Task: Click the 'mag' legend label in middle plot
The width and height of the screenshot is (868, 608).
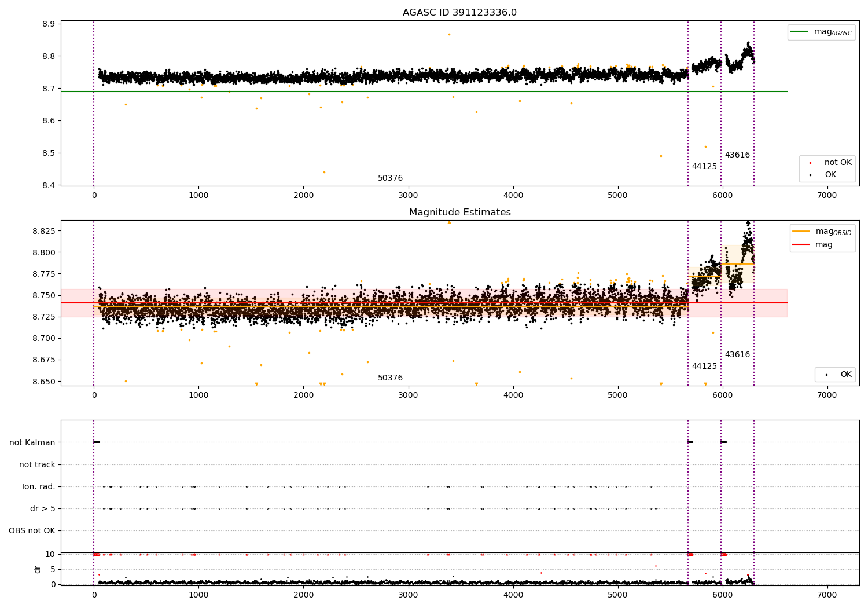Action: [824, 244]
